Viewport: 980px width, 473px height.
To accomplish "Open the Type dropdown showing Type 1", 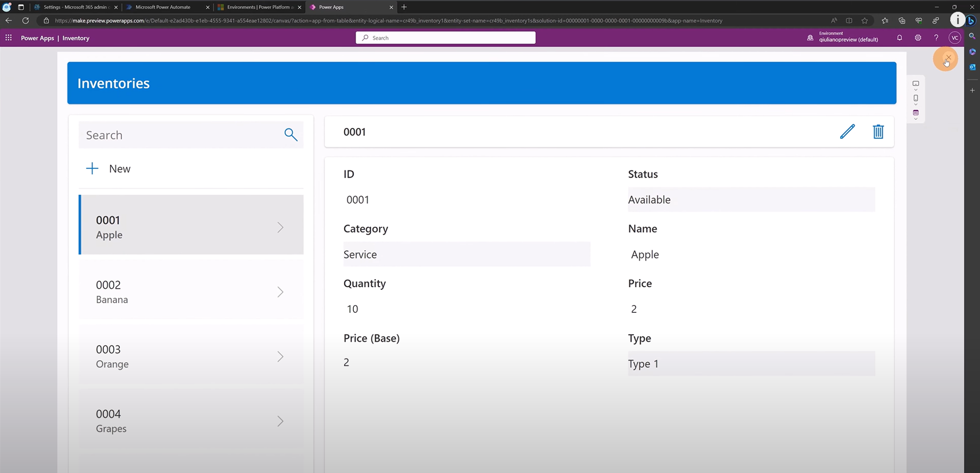I will pyautogui.click(x=751, y=363).
